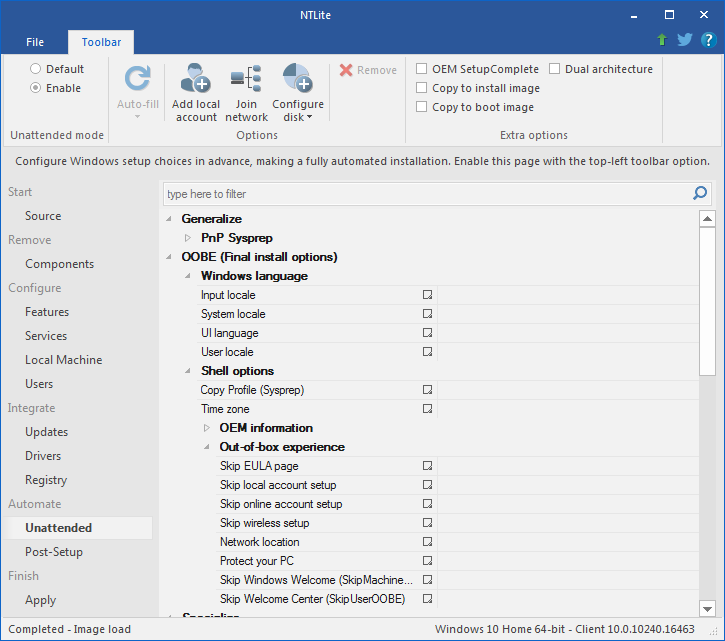Collapse the Shell options section
725x641 pixels.
[x=188, y=370]
